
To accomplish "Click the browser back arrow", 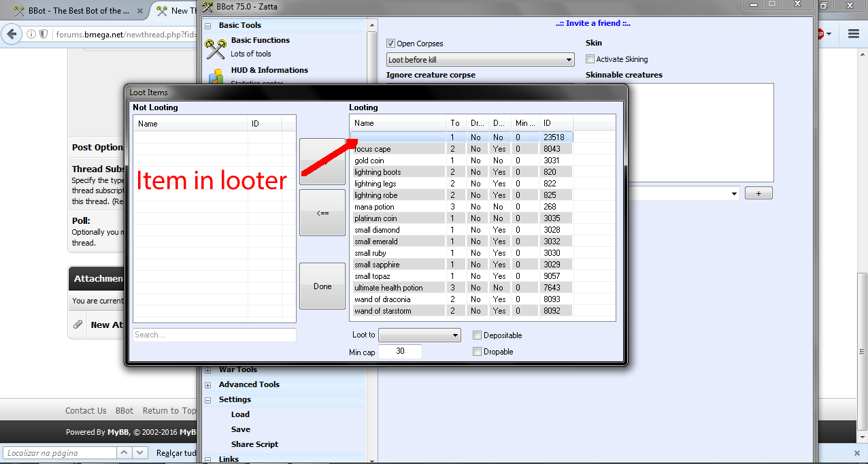I will pyautogui.click(x=12, y=34).
